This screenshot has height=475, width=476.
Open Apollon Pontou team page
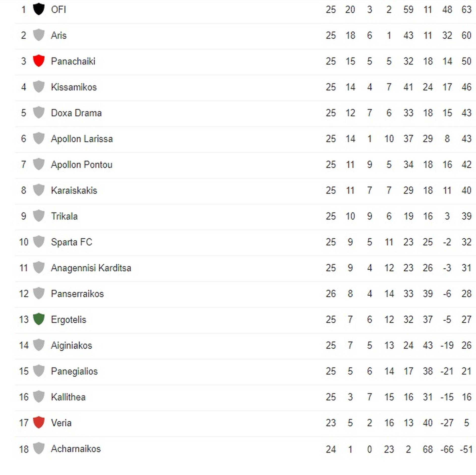point(82,165)
